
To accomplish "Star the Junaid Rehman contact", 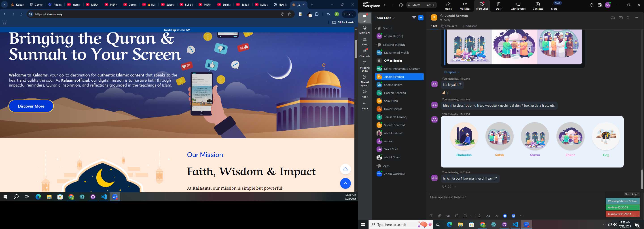I will (442, 15).
